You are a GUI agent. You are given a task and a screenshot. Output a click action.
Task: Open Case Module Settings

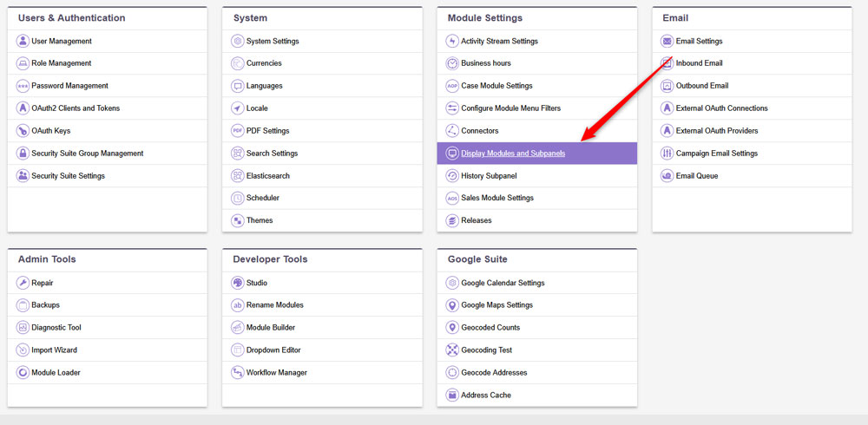click(x=496, y=86)
